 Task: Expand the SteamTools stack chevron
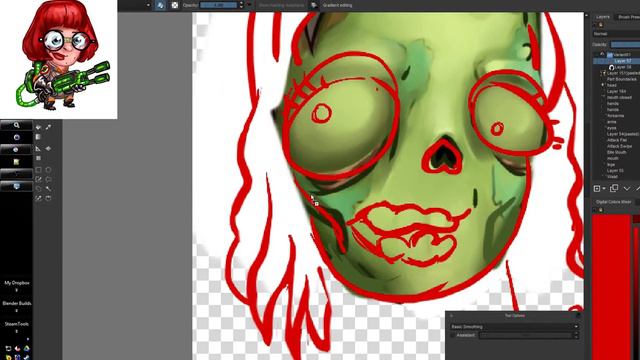16,331
